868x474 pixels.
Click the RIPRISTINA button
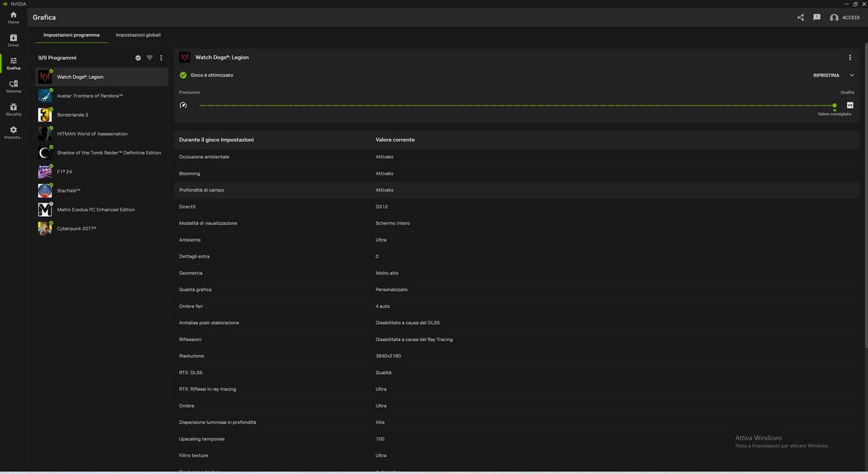(826, 75)
